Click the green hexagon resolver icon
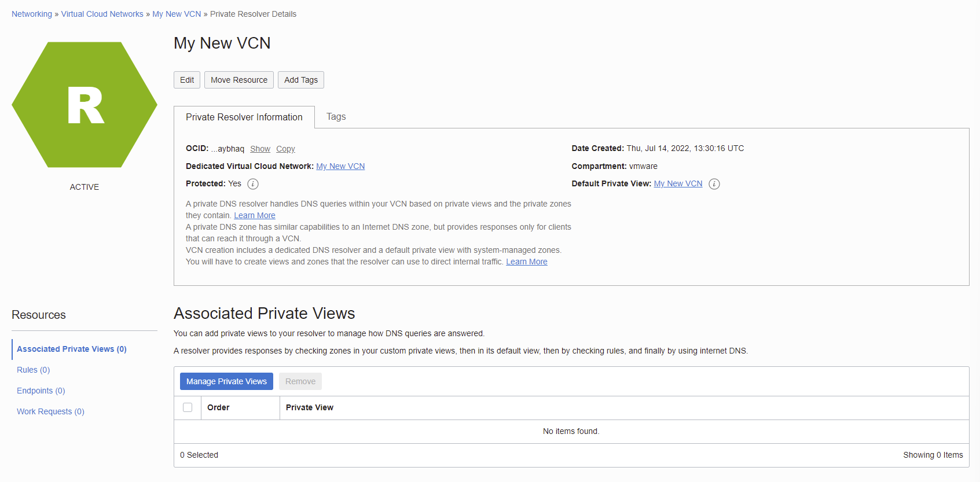Image resolution: width=980 pixels, height=482 pixels. coord(85,105)
